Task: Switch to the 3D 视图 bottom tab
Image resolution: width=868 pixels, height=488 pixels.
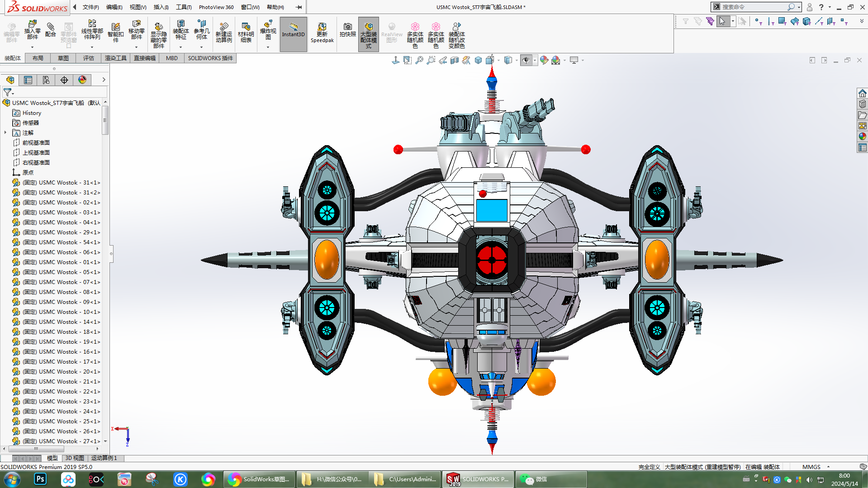Action: (75, 458)
